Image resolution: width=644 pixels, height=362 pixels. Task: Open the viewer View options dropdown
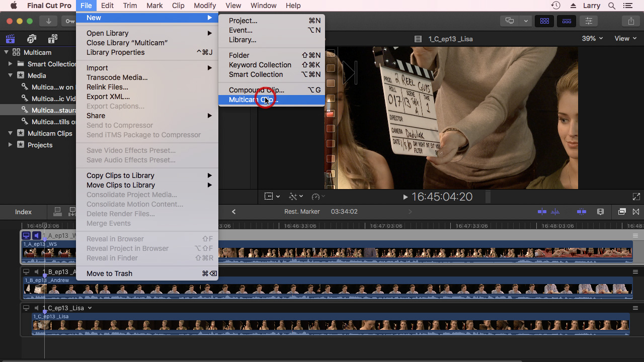tap(625, 39)
